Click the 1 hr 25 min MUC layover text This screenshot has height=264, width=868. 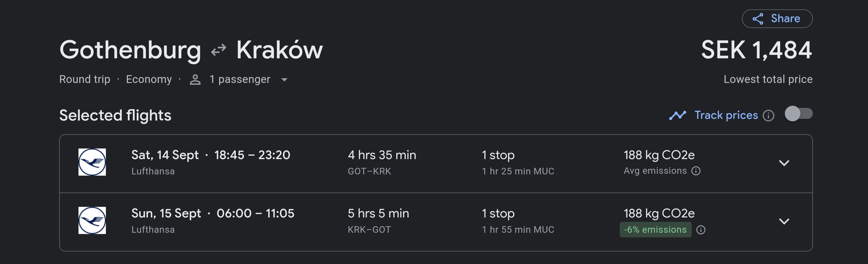click(518, 171)
